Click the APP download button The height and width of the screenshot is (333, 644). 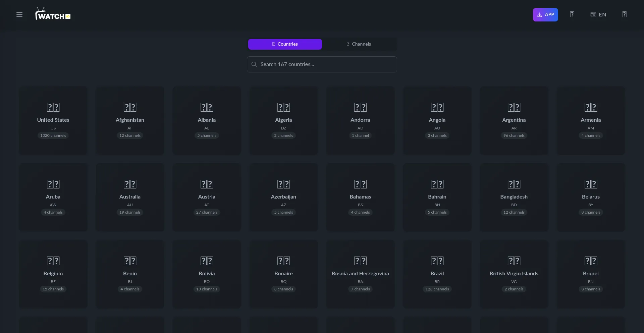click(x=545, y=15)
